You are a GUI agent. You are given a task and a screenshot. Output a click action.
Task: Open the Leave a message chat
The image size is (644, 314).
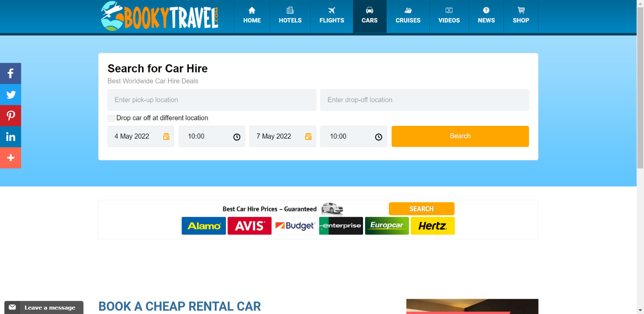(x=44, y=308)
